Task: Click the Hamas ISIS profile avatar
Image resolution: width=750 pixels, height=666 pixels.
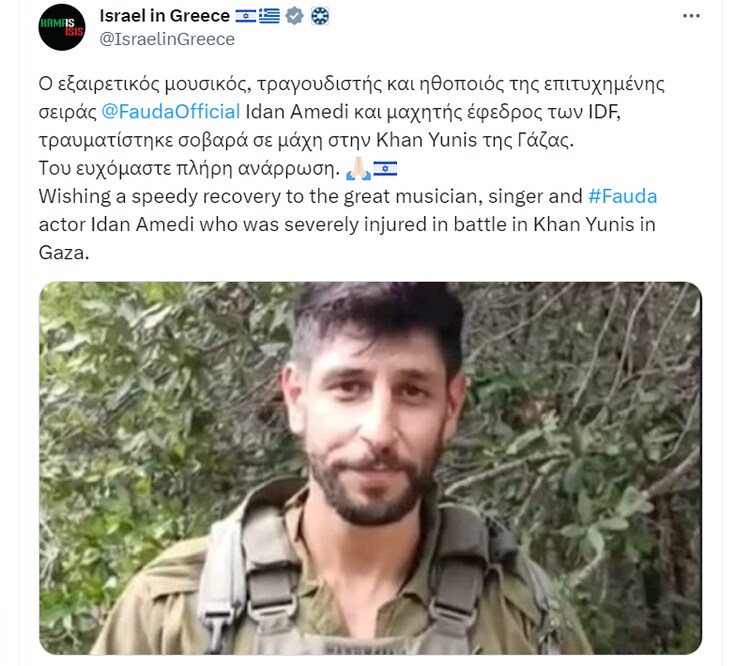Action: point(62,27)
